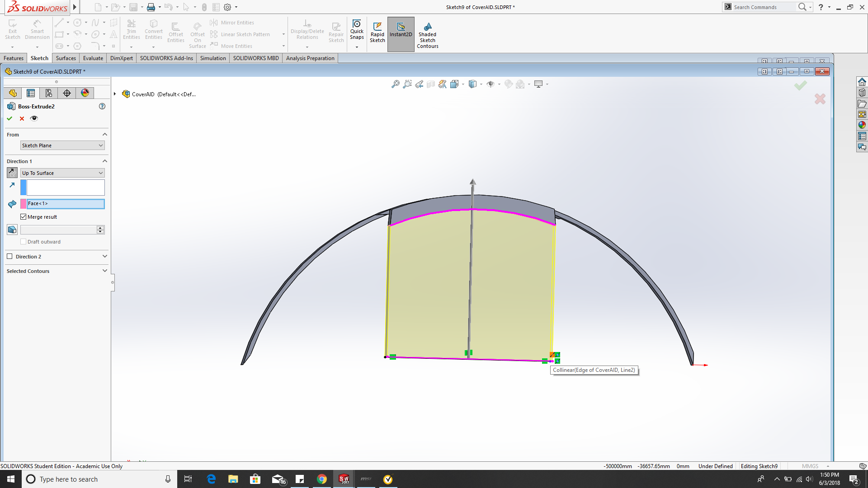
Task: Open the FeatureManager Design Tree tab
Action: pos(13,93)
